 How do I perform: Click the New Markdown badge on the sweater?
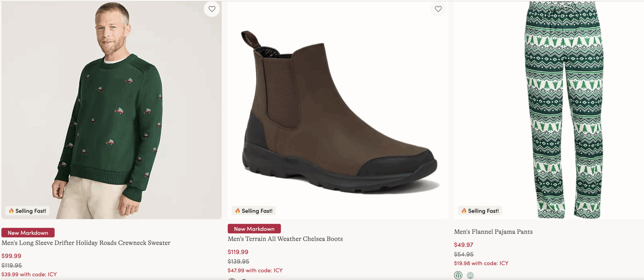(28, 233)
